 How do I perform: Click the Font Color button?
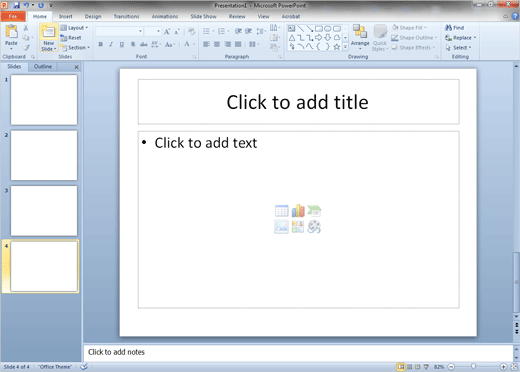tap(187, 44)
